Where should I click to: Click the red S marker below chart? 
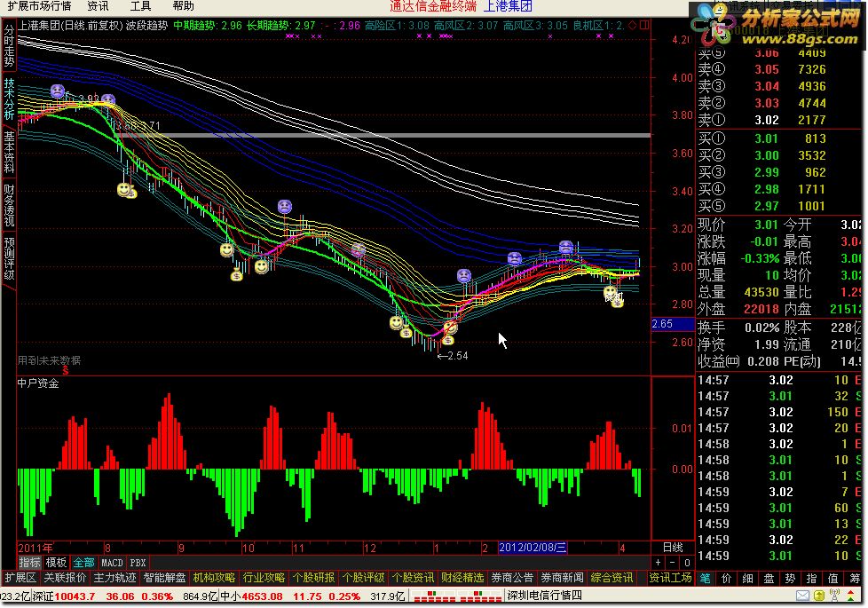66,370
